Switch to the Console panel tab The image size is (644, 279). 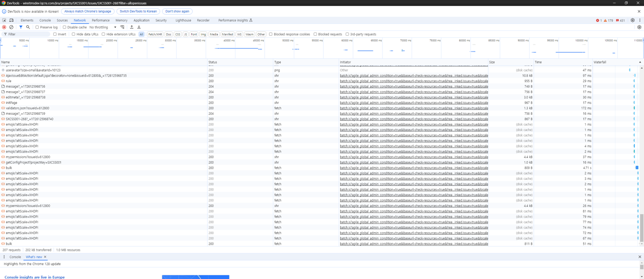pyautogui.click(x=45, y=20)
